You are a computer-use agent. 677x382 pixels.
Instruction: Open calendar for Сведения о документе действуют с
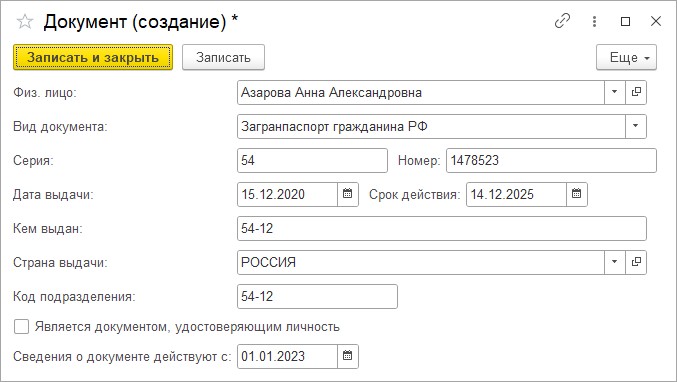tap(348, 356)
